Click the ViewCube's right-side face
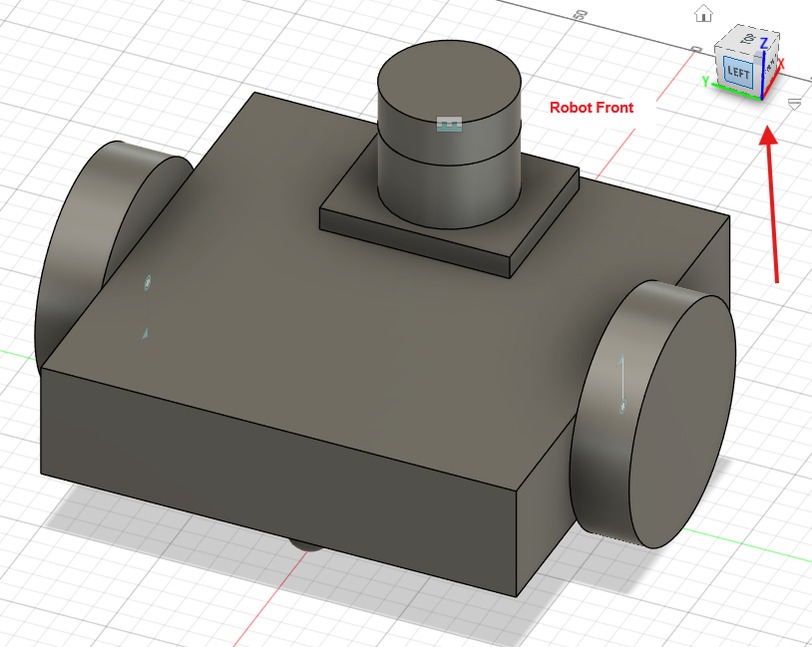This screenshot has width=812, height=647. point(770,66)
